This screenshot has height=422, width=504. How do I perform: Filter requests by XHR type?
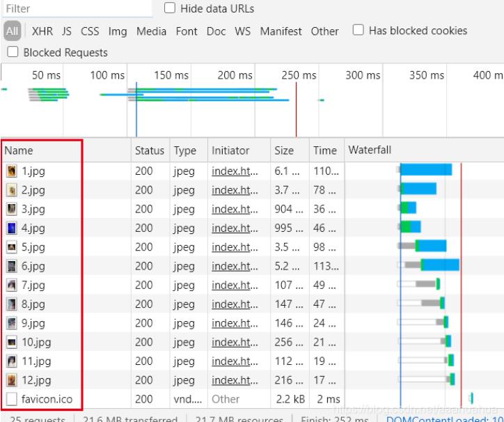(x=42, y=31)
